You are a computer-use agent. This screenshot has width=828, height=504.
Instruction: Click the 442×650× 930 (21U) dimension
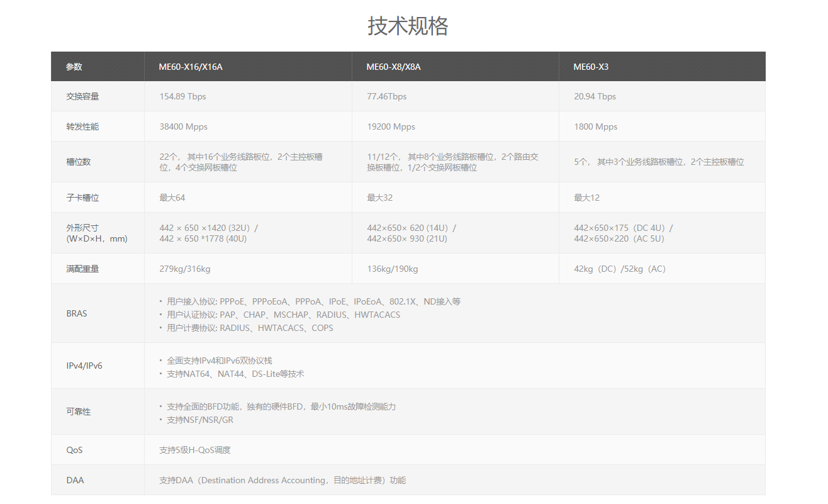click(407, 238)
